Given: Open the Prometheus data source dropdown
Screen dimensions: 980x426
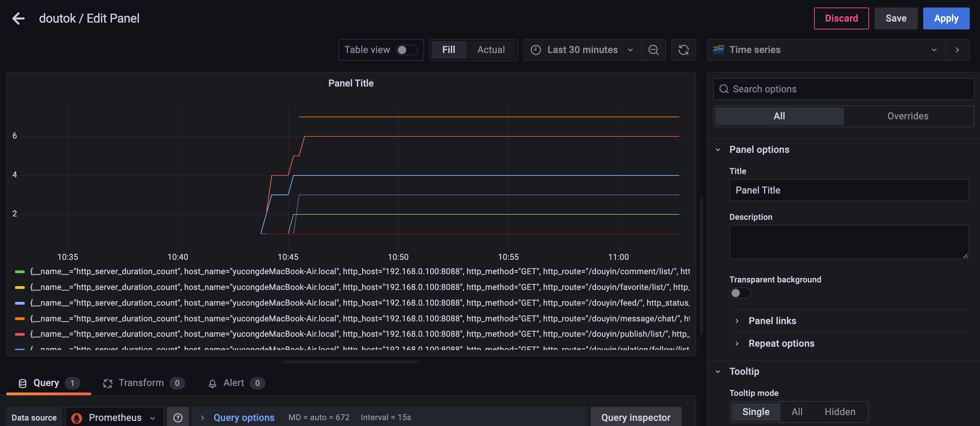Looking at the screenshot, I should coord(115,418).
